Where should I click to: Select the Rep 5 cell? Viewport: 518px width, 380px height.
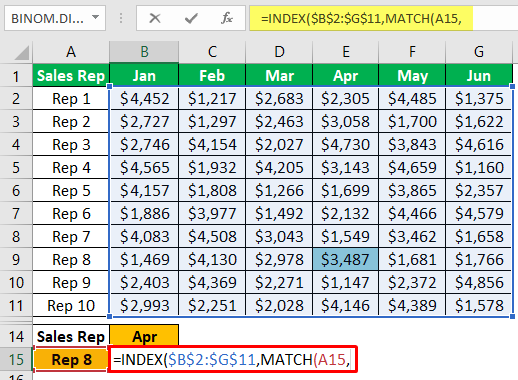point(71,191)
